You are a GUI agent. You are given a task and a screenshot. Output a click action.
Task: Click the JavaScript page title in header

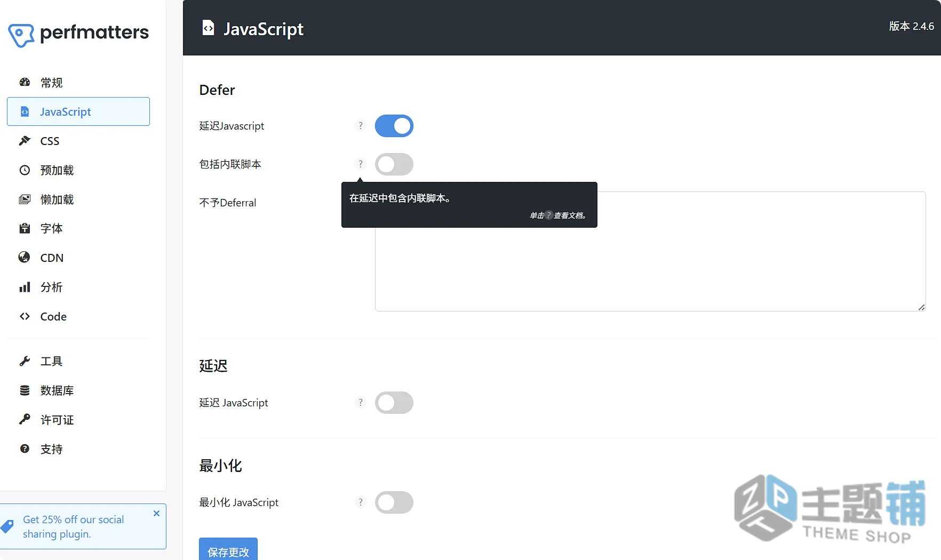point(264,29)
